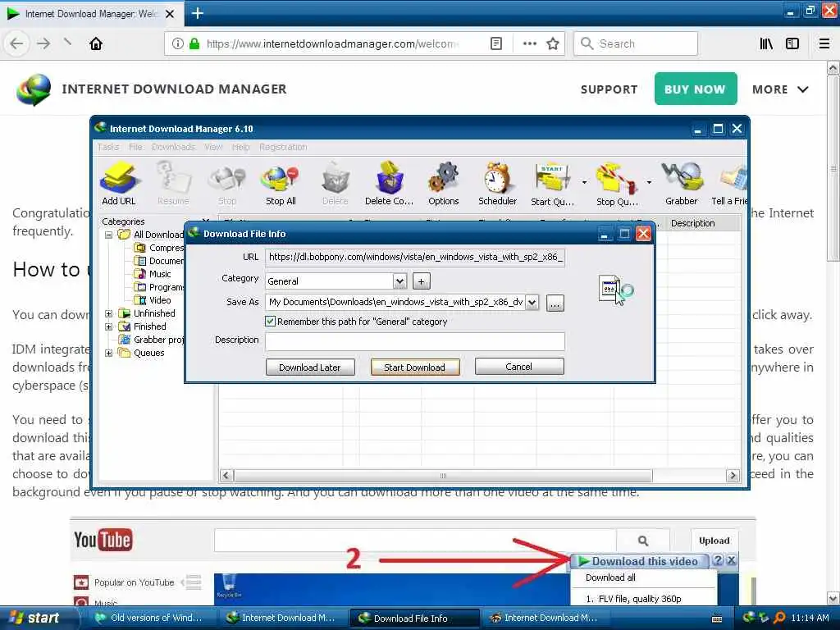This screenshot has width=840, height=630.
Task: Open Stop Queue dropdown arrow
Action: [649, 183]
